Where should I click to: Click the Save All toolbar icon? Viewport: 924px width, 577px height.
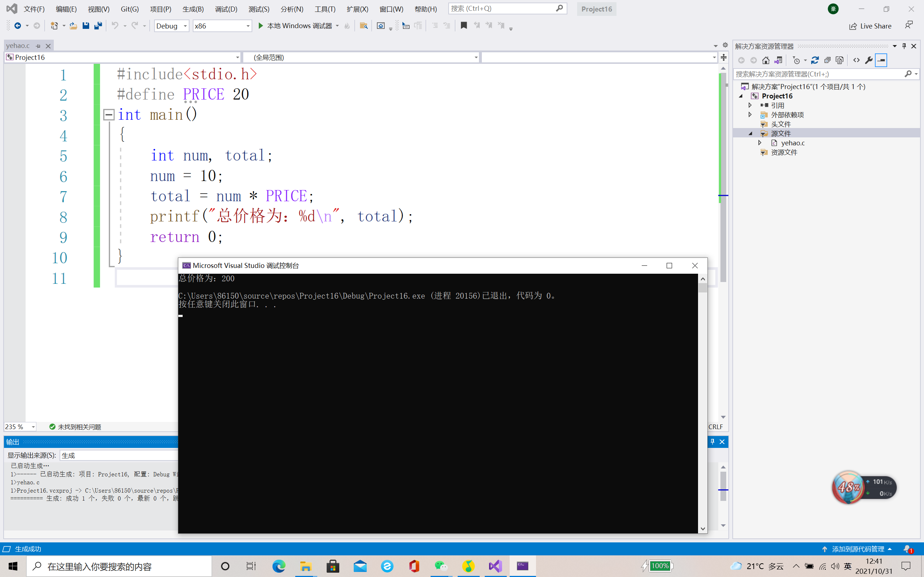point(98,26)
